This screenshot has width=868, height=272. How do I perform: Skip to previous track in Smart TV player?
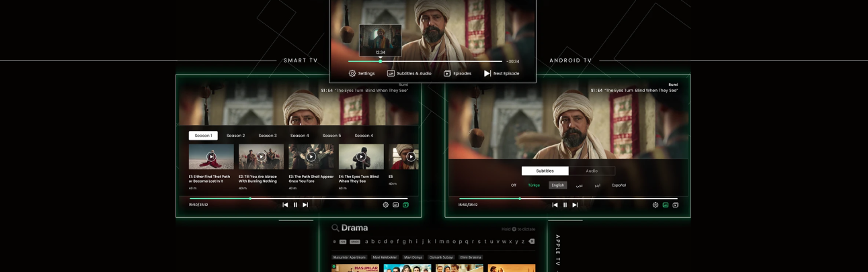285,205
